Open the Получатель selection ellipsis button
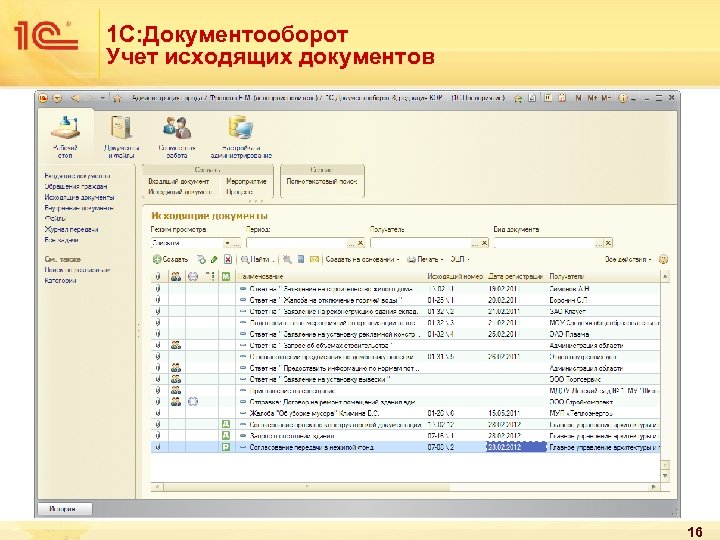 coord(476,243)
